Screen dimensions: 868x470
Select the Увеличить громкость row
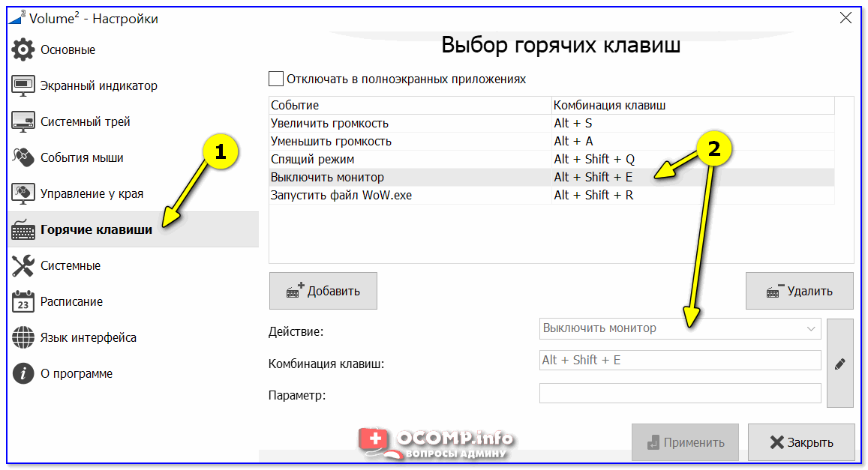tap(409, 124)
